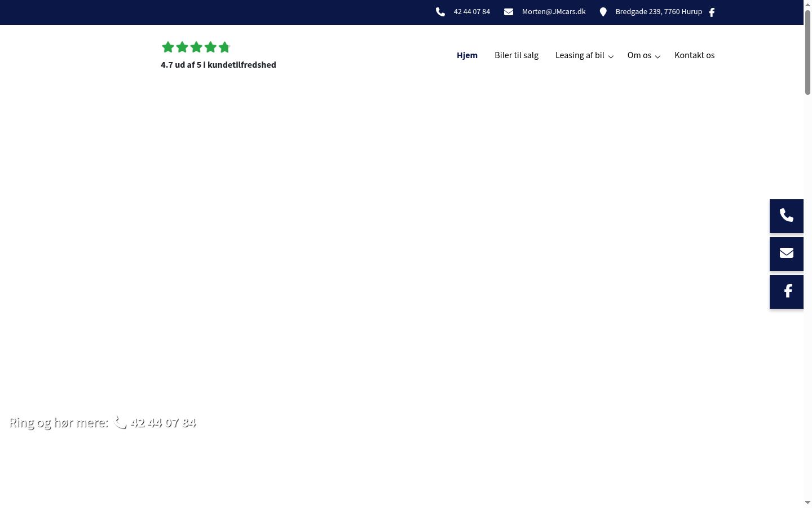Screen dimensions: 812x508
Task: Click phone number 42 44 07 84 in top bar
Action: coord(472,12)
